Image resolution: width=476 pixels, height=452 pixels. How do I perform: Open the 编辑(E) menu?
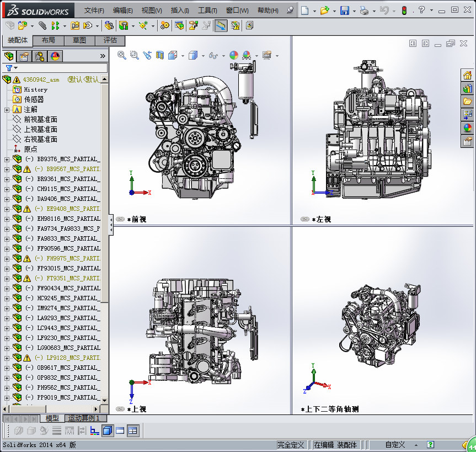tap(122, 10)
